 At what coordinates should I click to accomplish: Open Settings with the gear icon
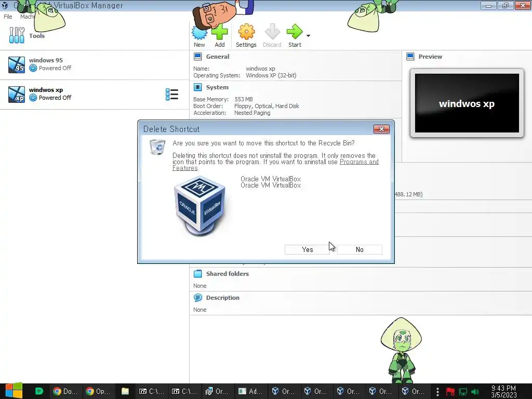click(x=246, y=32)
